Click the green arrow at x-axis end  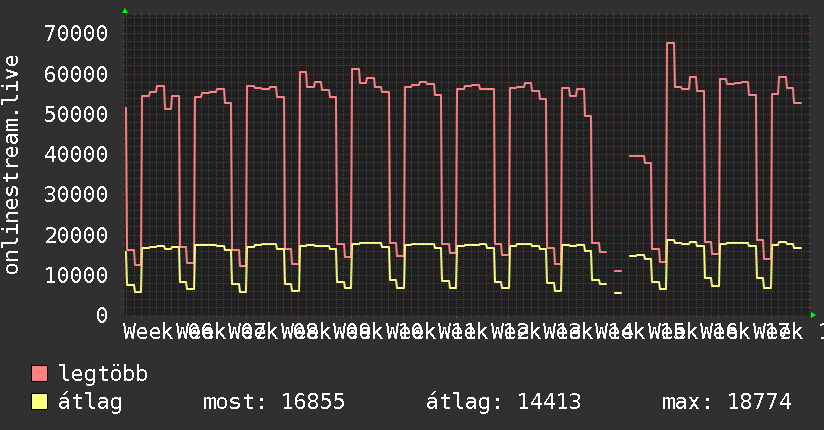click(813, 315)
